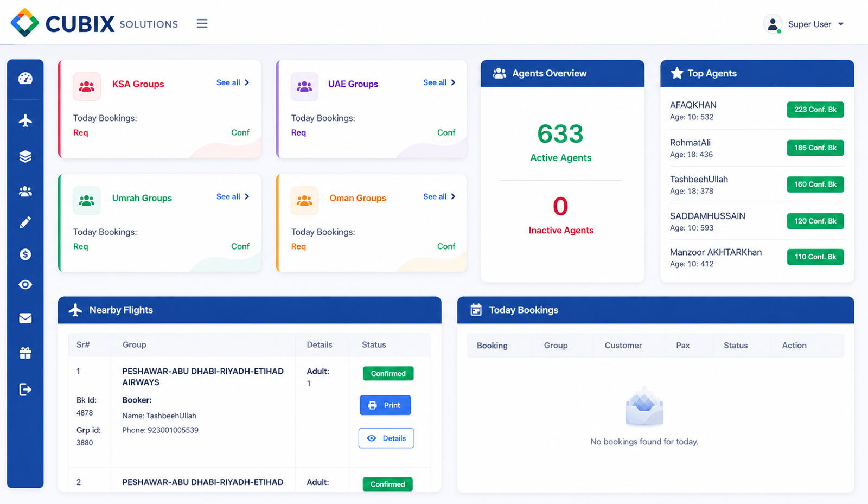Click the Super User avatar icon
This screenshot has height=504, width=868.
[773, 24]
